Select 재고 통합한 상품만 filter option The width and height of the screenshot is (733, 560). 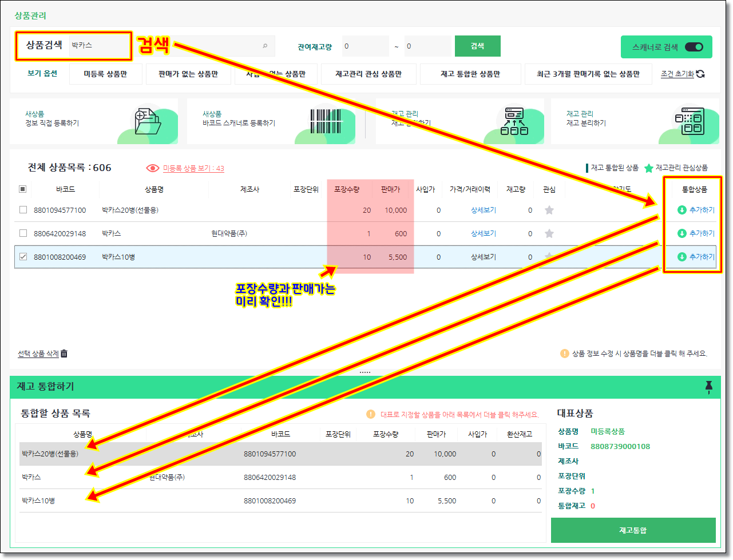(x=470, y=74)
